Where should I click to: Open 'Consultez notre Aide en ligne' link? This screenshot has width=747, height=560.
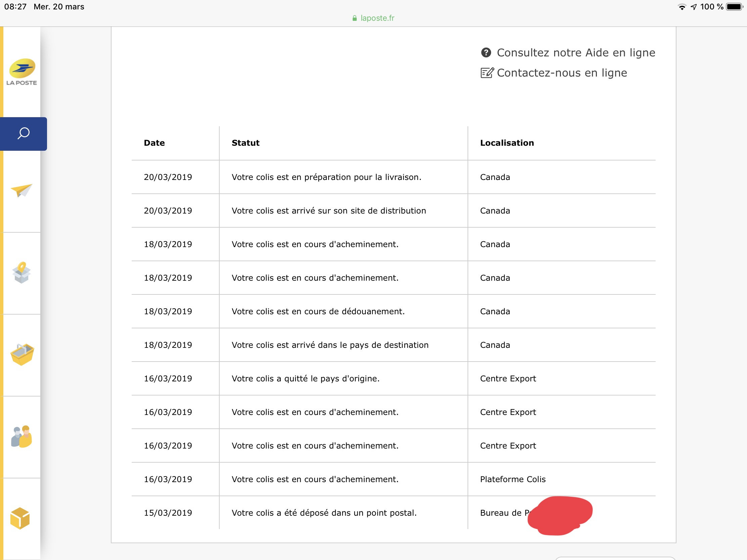tap(576, 53)
